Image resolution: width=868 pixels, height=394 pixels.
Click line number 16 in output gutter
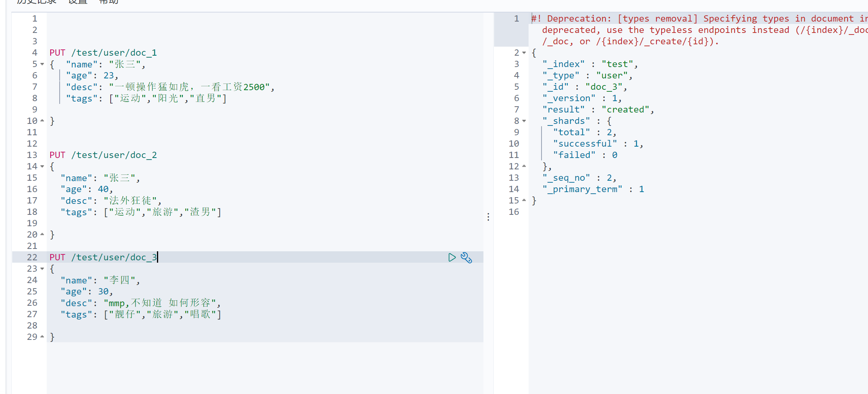514,212
